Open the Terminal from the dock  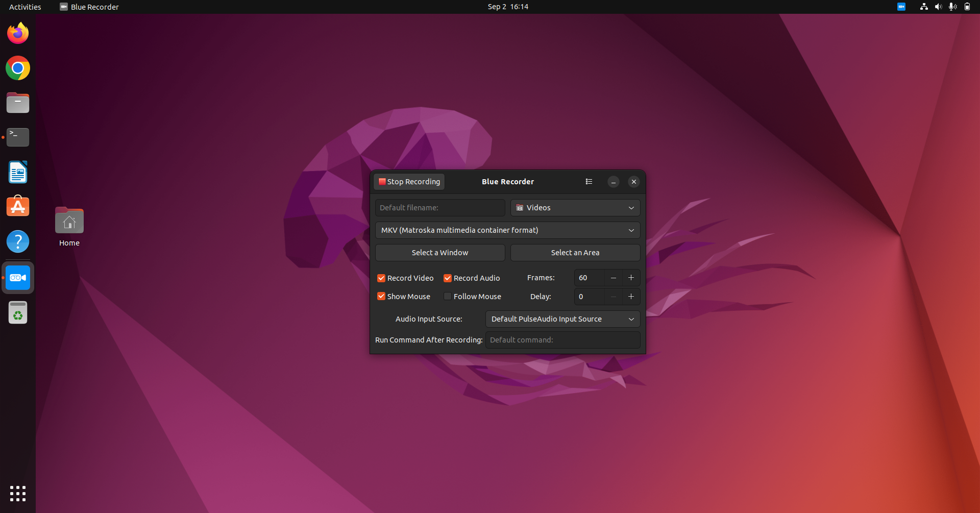click(x=17, y=137)
